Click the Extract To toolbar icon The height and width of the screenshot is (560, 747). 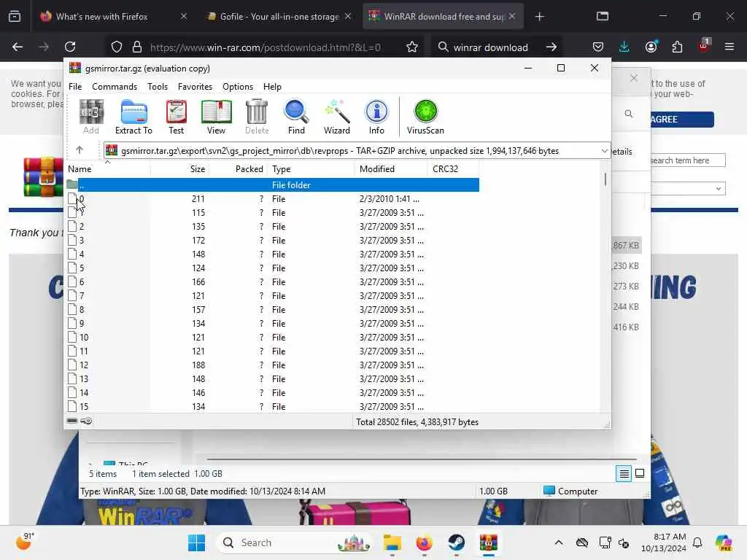click(133, 117)
